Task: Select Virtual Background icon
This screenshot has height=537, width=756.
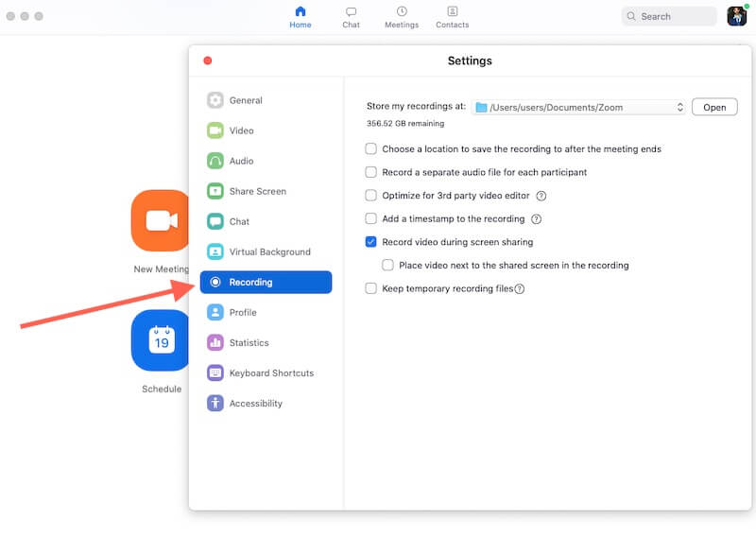Action: (215, 251)
